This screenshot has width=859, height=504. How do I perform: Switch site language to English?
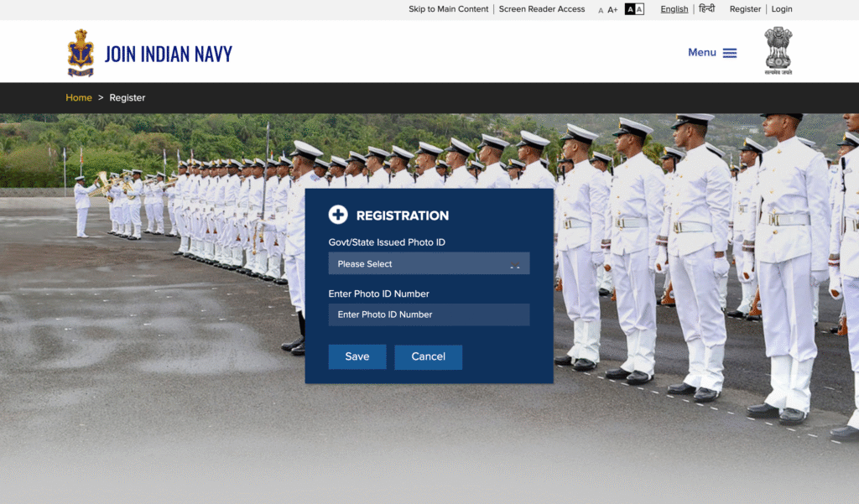[674, 8]
